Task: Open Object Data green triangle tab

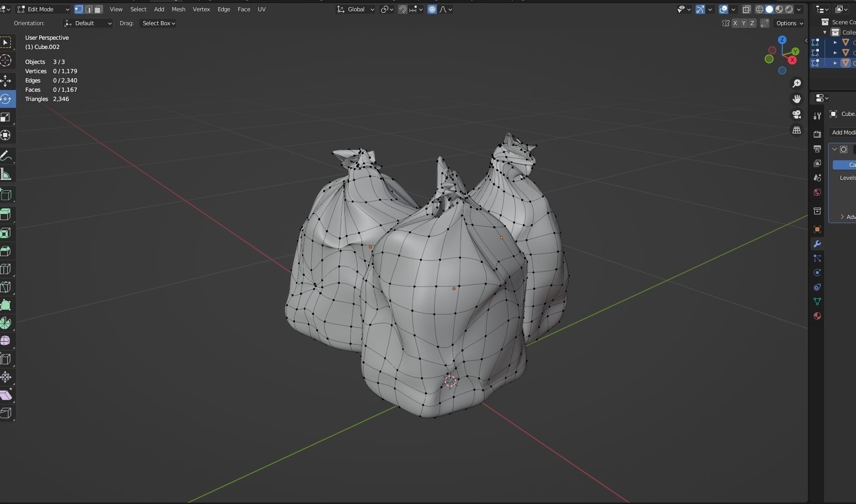Action: coord(817,301)
